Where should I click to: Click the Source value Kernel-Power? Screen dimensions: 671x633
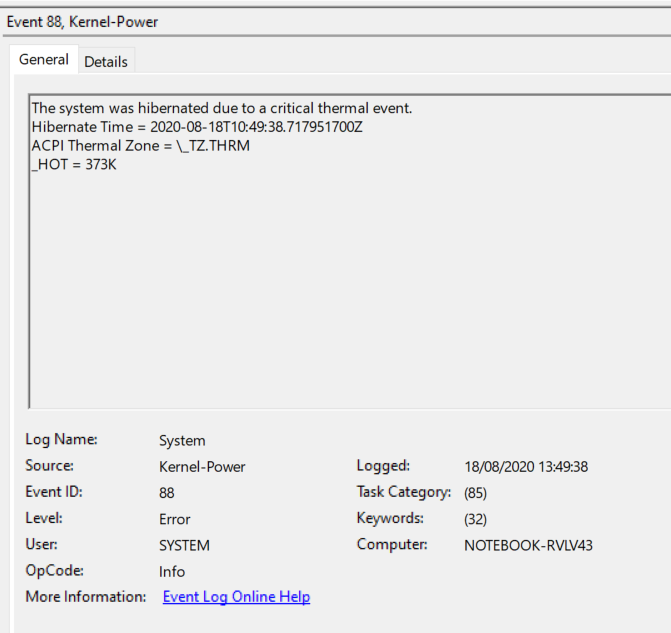tap(202, 467)
